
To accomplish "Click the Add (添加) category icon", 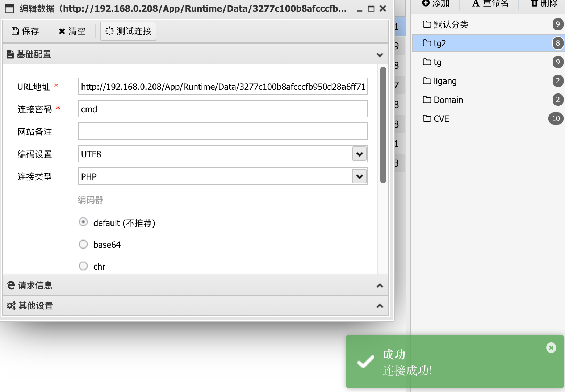I will 426,3.
